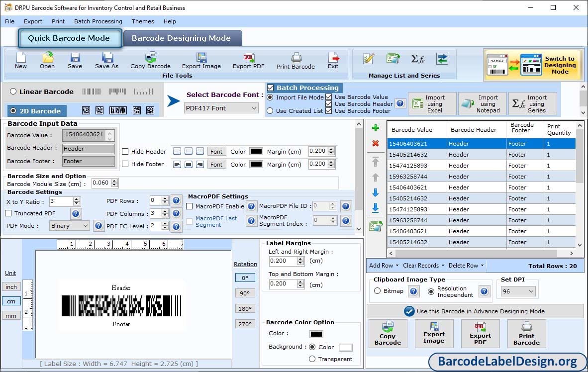Screen dimensions: 588x372
Task: Enable MacroPDF checkbox
Action: tap(190, 206)
